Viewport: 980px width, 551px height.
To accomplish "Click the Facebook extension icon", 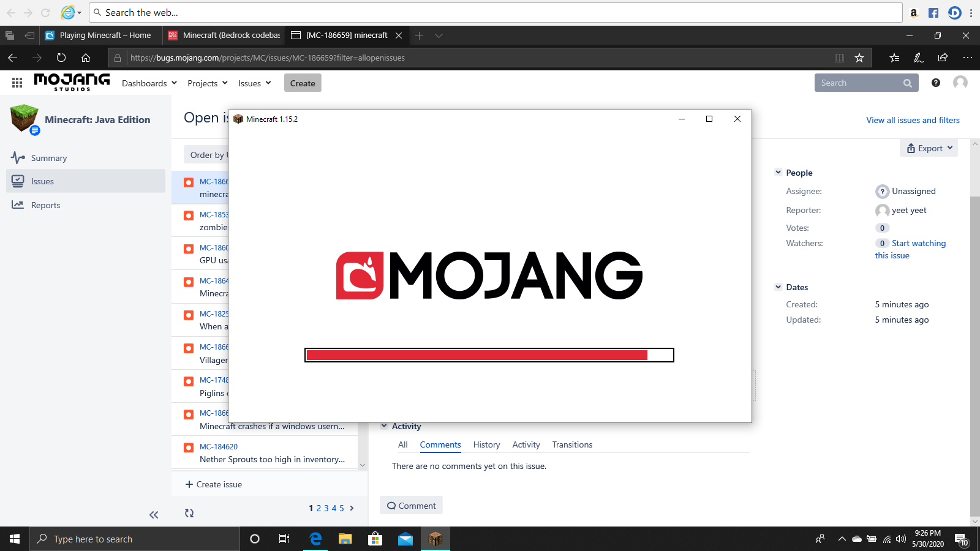I will [x=933, y=13].
